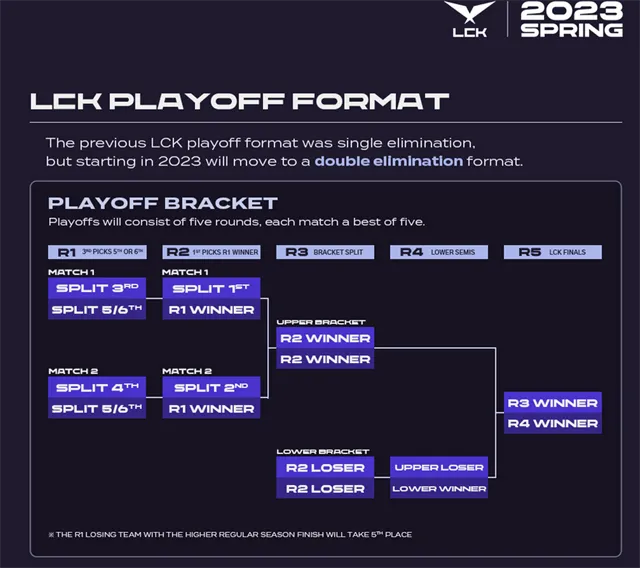The image size is (640, 568).
Task: Click the SPLIT 4TH team slot
Action: (97, 387)
